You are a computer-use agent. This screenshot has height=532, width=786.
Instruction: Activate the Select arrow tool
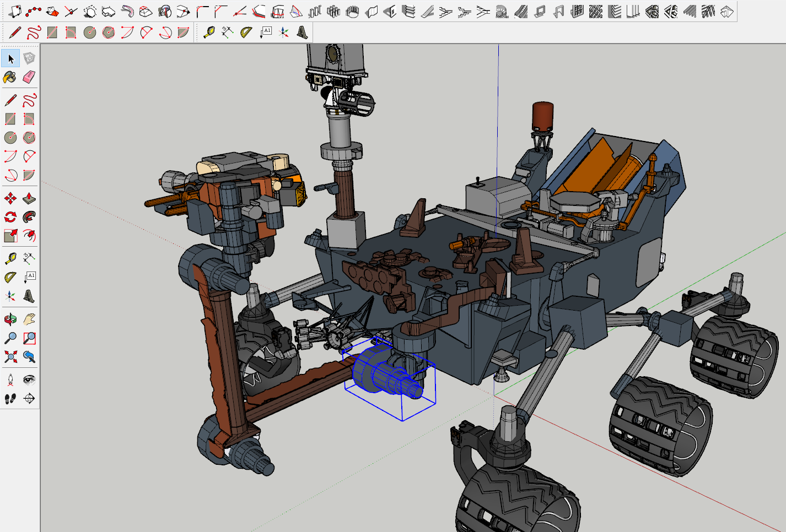coord(10,58)
